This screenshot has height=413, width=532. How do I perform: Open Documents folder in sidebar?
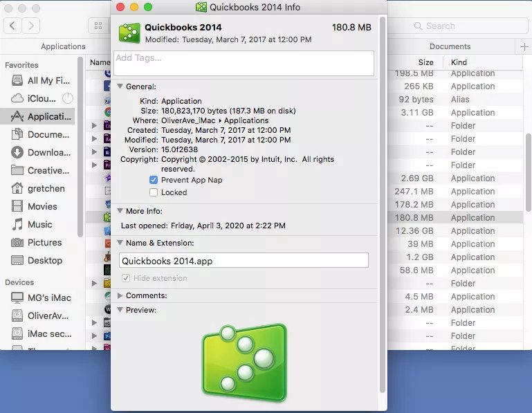tap(40, 134)
